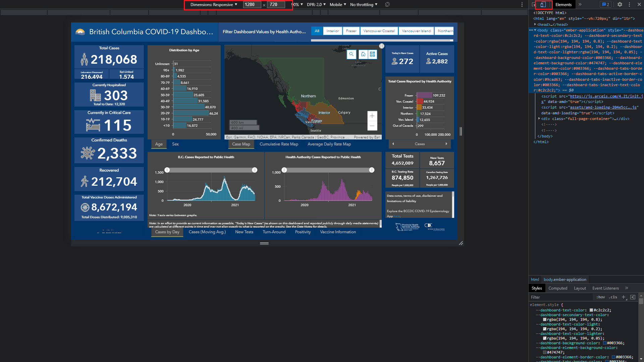Viewport: 644px width, 362px height.
Task: Zoom out the map with minus button
Action: coord(372,126)
